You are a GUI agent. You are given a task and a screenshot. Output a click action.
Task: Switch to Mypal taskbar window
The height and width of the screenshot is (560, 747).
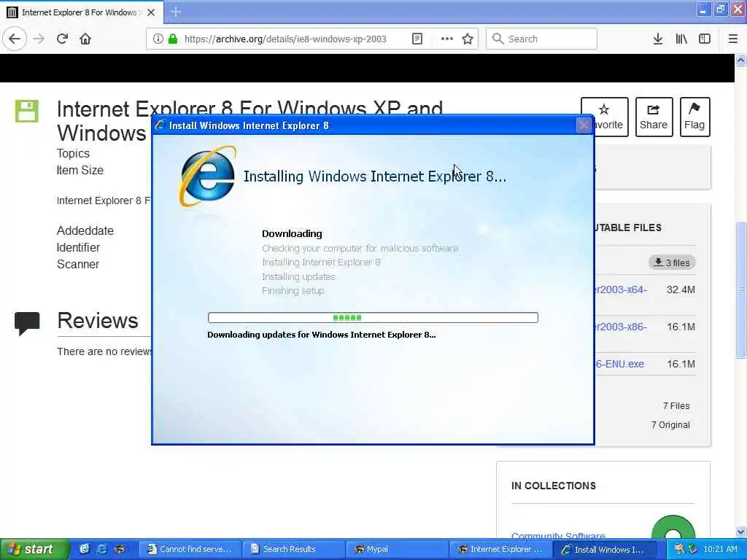[x=397, y=549]
